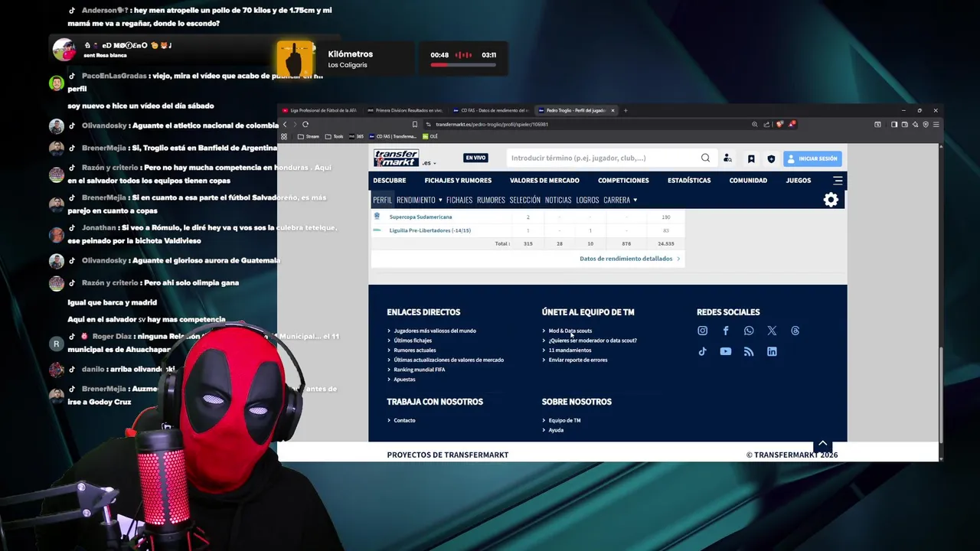Open Transfermarkt's TikTok page
The image size is (980, 551).
(x=702, y=351)
